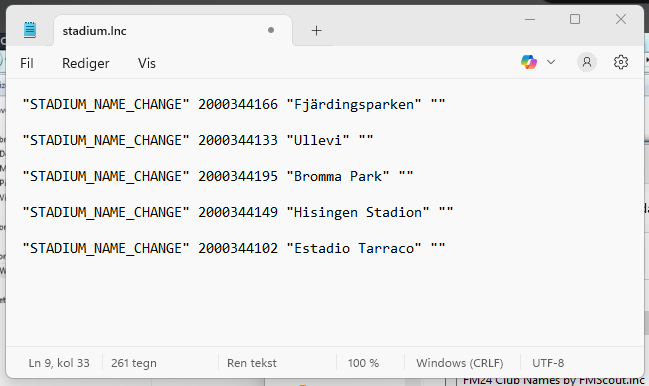Open Notepad settings gear icon
649x386 pixels.
[x=620, y=62]
